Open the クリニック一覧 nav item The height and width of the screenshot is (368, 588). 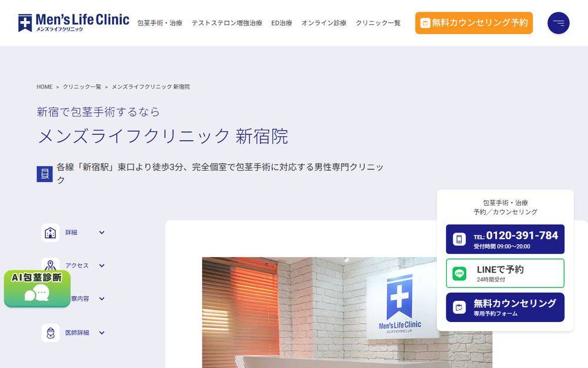[378, 23]
